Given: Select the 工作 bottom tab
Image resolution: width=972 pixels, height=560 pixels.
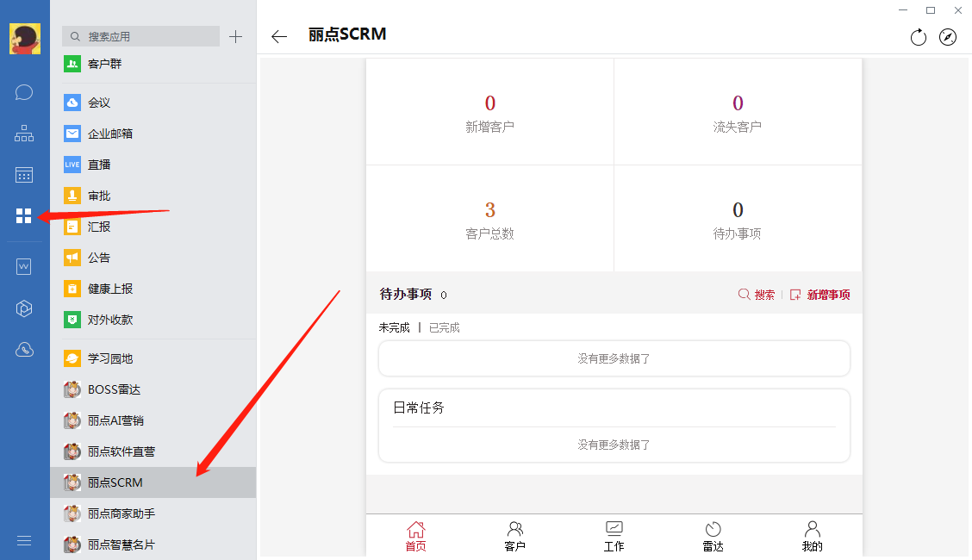Looking at the screenshot, I should [x=614, y=537].
